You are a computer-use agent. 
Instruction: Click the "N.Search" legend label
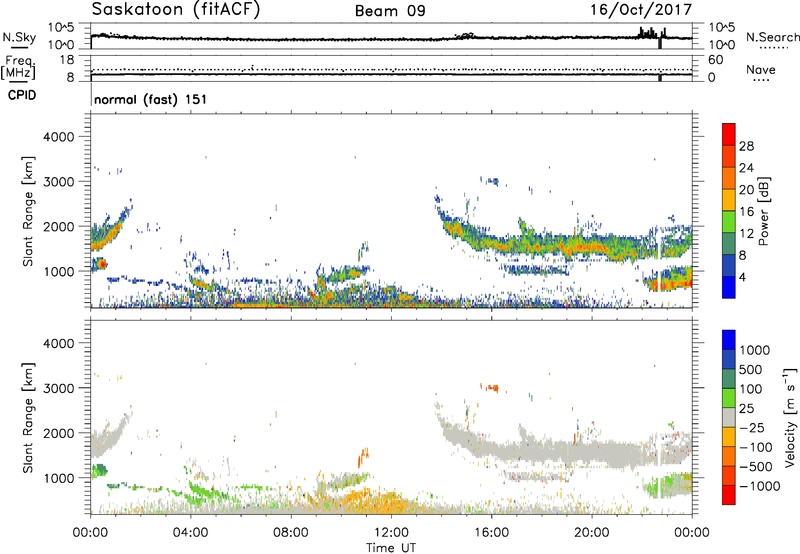[772, 37]
